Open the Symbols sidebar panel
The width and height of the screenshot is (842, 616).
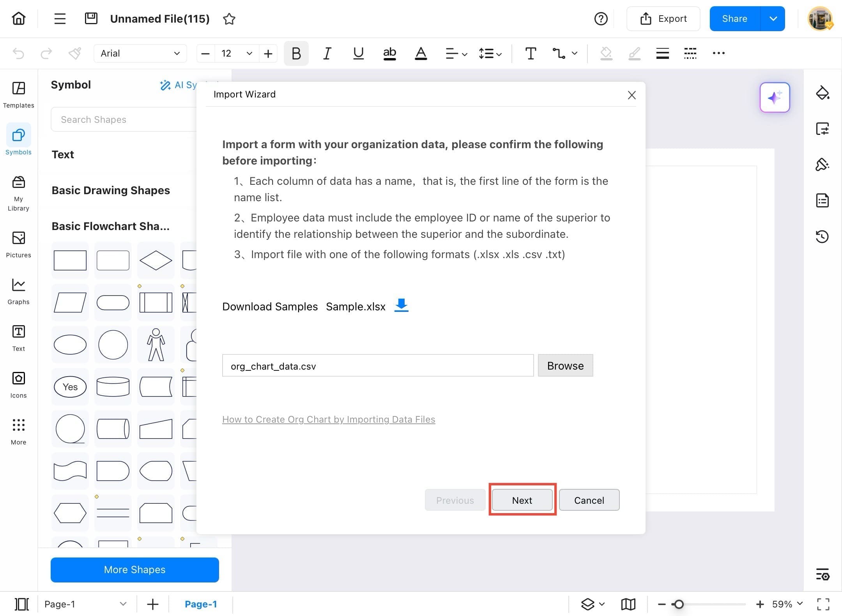pos(18,140)
